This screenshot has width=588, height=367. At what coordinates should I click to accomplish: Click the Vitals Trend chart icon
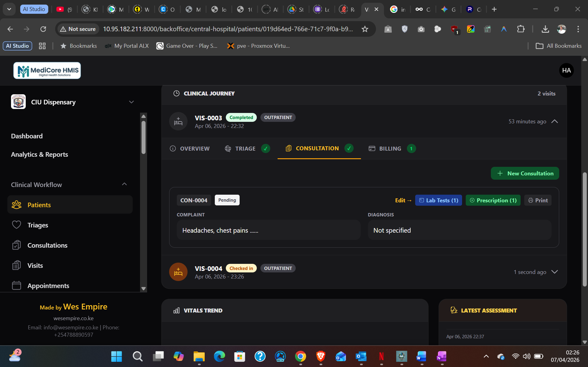tap(176, 310)
